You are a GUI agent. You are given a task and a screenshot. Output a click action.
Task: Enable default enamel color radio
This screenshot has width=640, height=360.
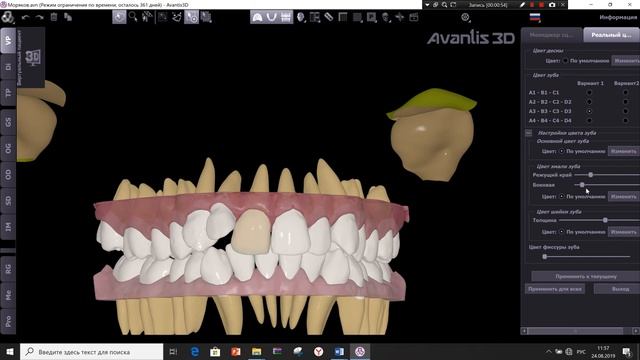tap(562, 196)
